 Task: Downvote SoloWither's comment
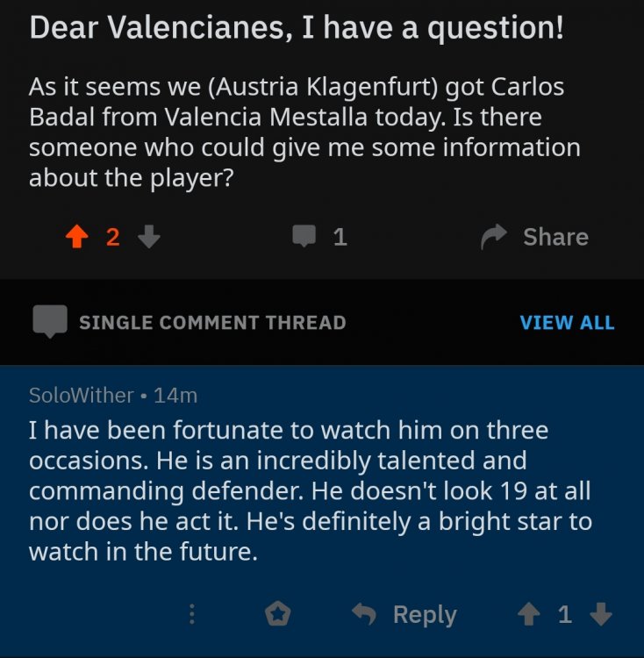(x=601, y=614)
